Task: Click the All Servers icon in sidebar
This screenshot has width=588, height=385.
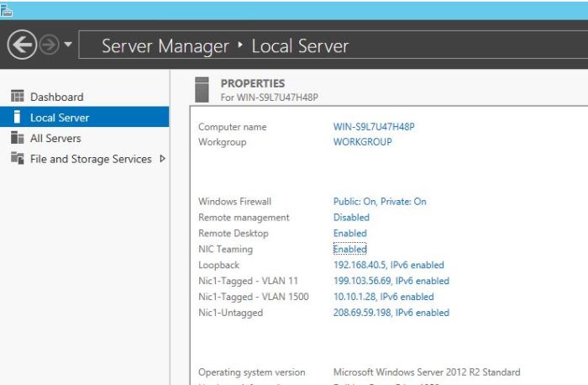Action: pos(17,138)
